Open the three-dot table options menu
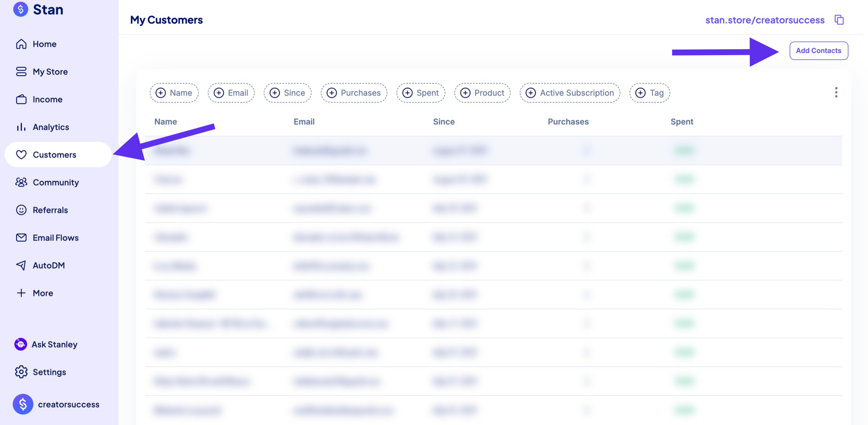 [x=836, y=92]
